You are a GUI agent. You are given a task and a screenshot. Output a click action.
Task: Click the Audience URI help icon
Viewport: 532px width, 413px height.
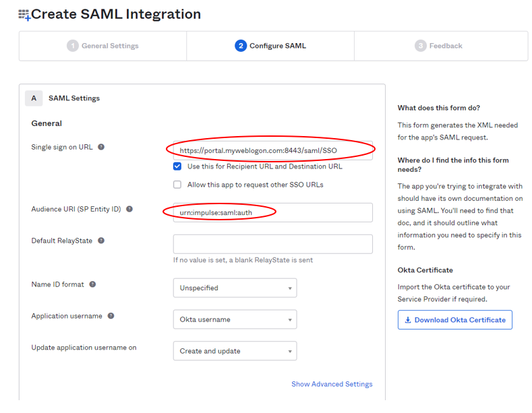(x=129, y=209)
